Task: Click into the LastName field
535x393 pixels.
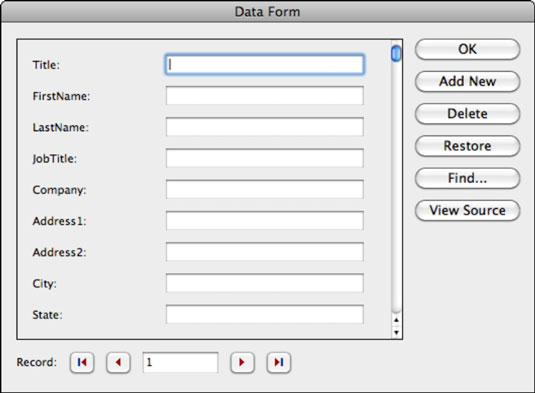Action: [x=265, y=127]
